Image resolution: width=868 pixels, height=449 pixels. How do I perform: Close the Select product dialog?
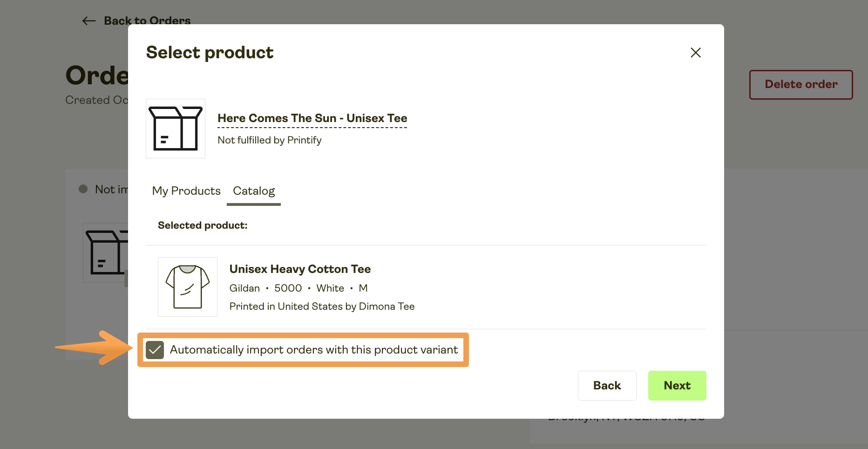tap(695, 53)
